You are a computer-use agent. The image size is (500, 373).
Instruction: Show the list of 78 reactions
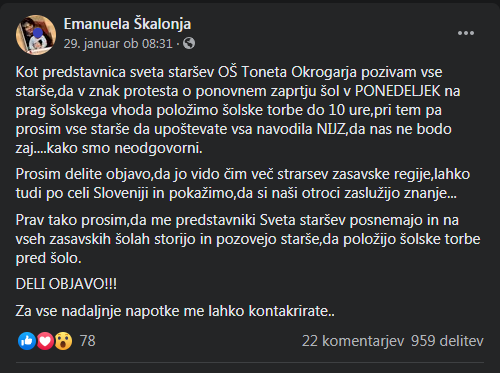coord(88,341)
